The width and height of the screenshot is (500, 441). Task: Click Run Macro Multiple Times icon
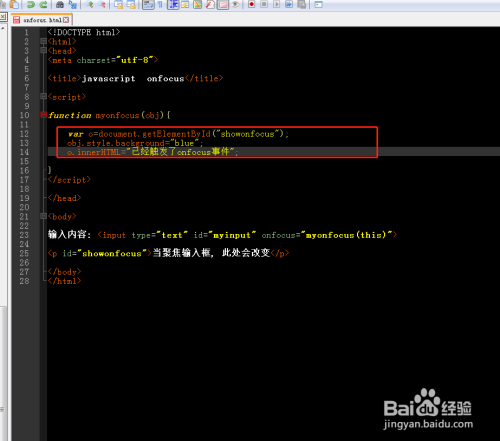pos(289,4)
